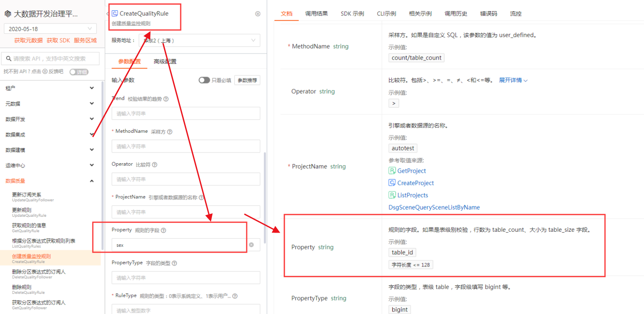
Task: Focus the MethodName input field
Action: [186, 146]
